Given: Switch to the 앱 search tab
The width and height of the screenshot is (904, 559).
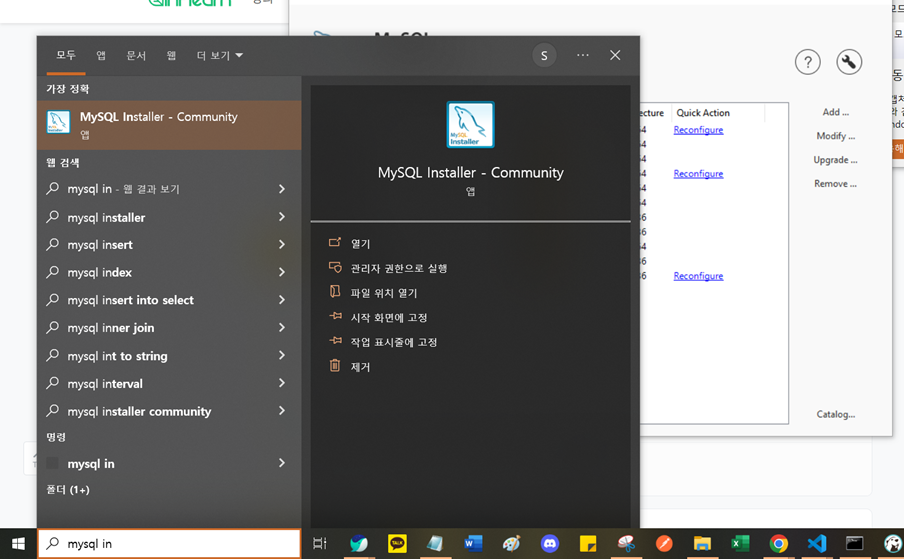Looking at the screenshot, I should click(x=101, y=55).
